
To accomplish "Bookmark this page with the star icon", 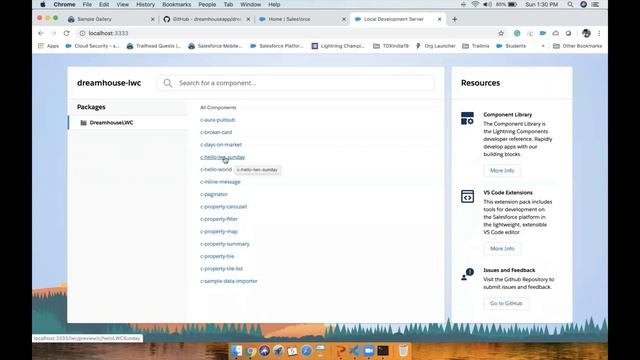I will coord(501,33).
